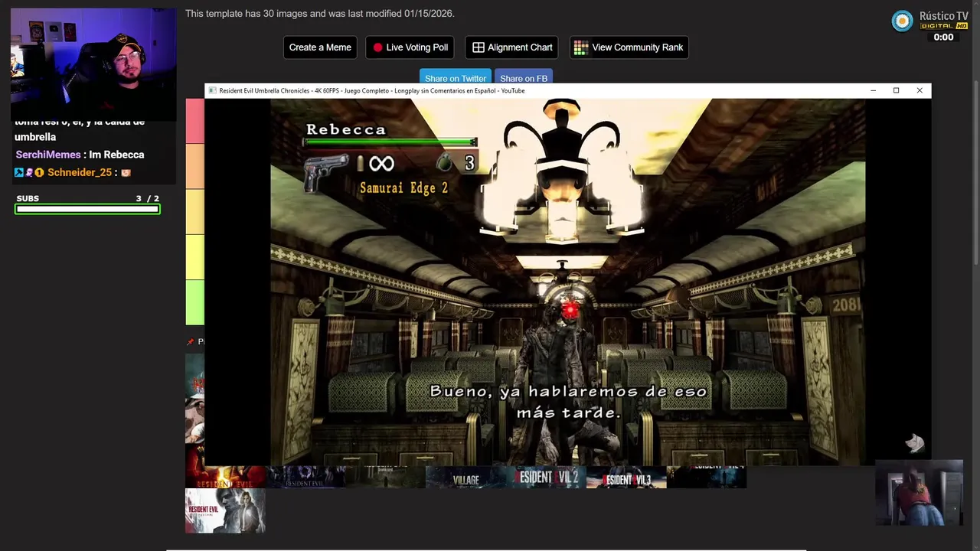Open the Alignment Chart
Screen dimensions: 980x551
click(511, 47)
